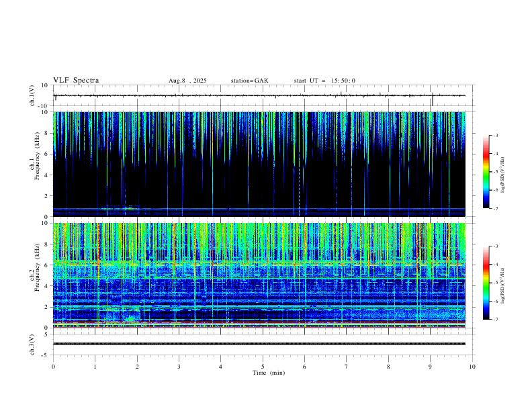Click the 'start UT = 15:50:0' text
This screenshot has height=411, width=532.
coord(324,81)
